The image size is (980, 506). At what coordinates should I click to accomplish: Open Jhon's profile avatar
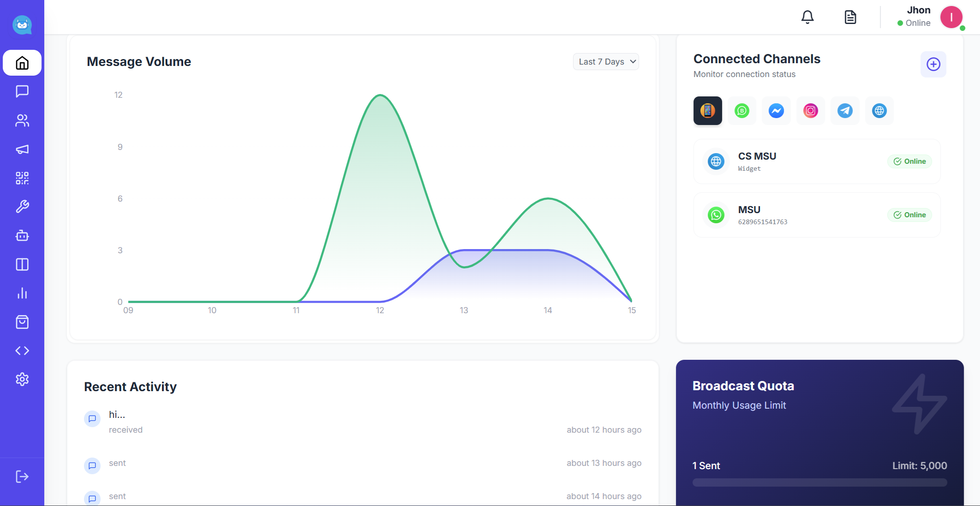point(951,17)
